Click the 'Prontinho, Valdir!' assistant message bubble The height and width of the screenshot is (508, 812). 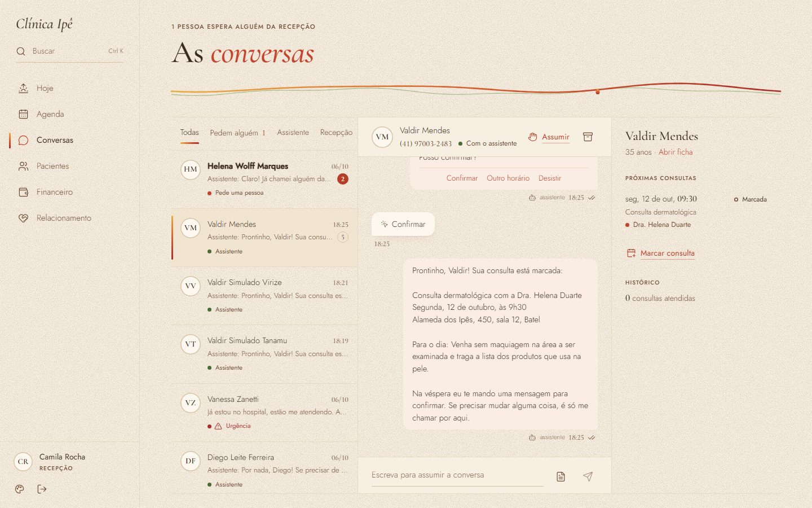[501, 344]
